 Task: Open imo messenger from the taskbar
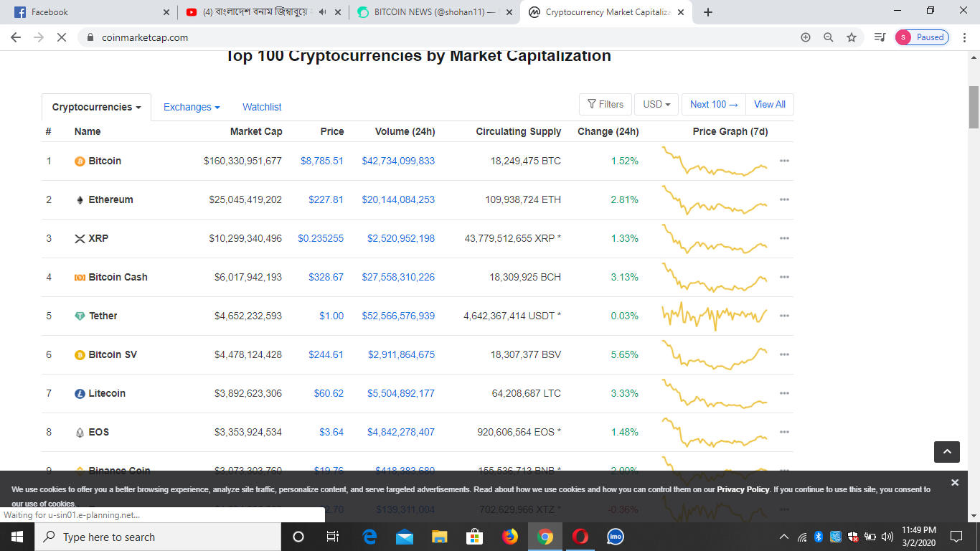pos(616,537)
